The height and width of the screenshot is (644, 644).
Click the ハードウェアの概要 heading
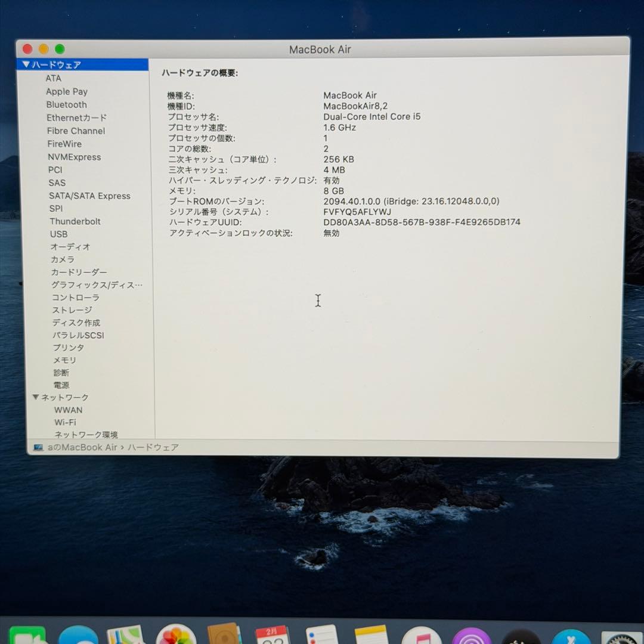click(x=200, y=73)
